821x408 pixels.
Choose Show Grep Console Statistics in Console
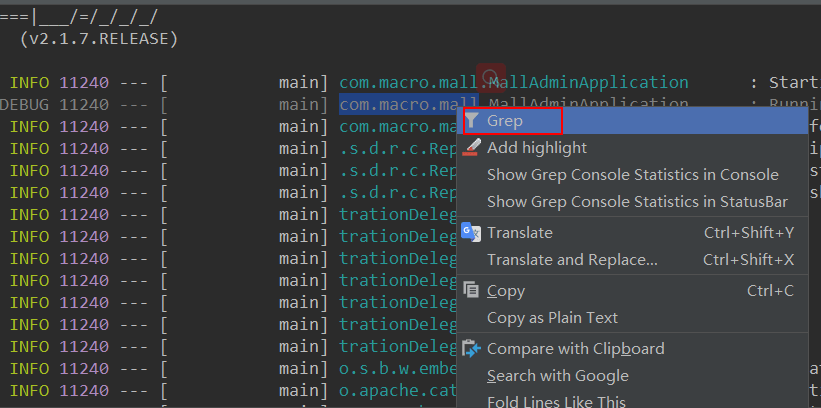[633, 174]
